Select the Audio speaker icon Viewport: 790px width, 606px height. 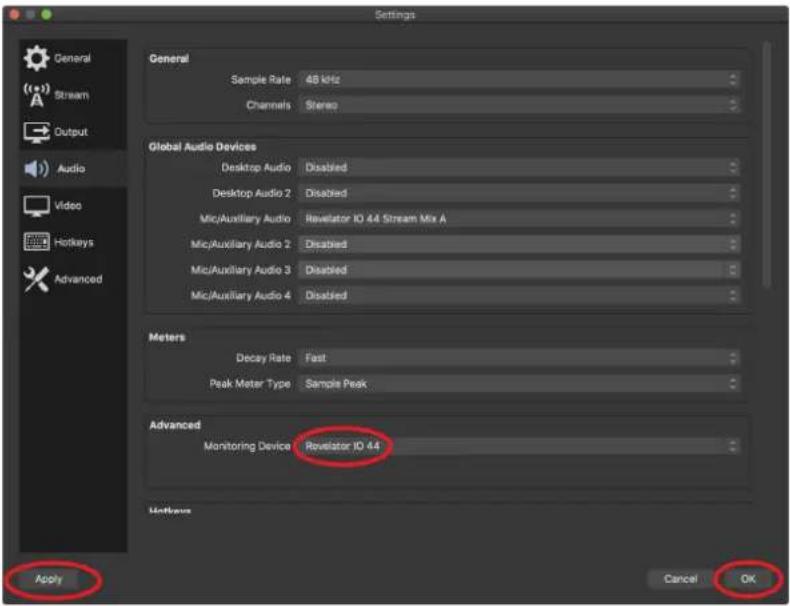pos(36,169)
